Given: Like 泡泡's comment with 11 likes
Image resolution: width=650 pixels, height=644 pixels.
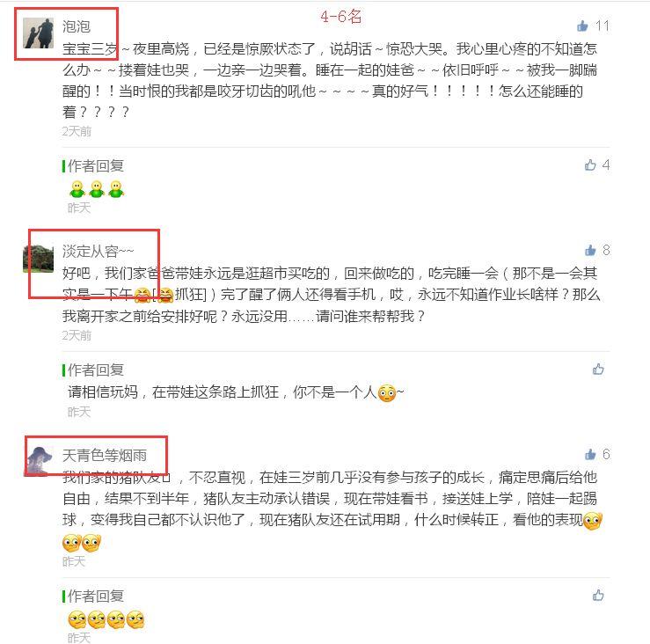Looking at the screenshot, I should (x=582, y=26).
